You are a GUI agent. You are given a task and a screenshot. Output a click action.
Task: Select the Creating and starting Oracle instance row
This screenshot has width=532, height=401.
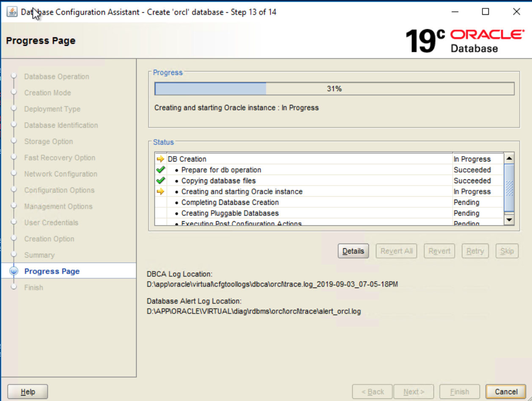pyautogui.click(x=329, y=192)
